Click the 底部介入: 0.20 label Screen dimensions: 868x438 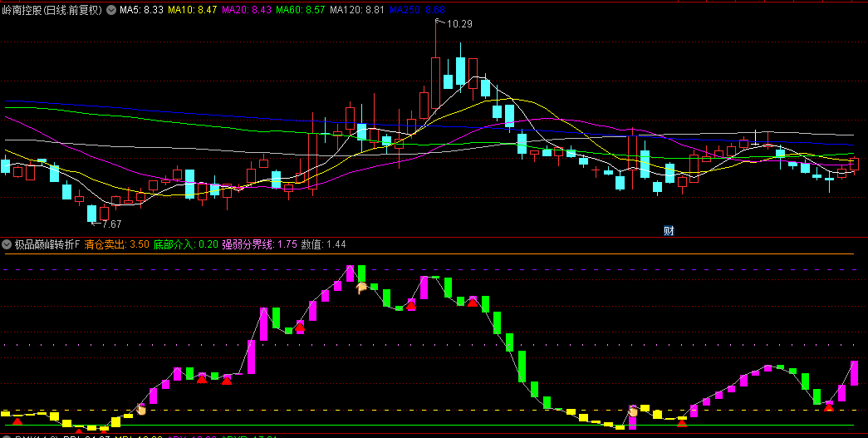coord(185,244)
